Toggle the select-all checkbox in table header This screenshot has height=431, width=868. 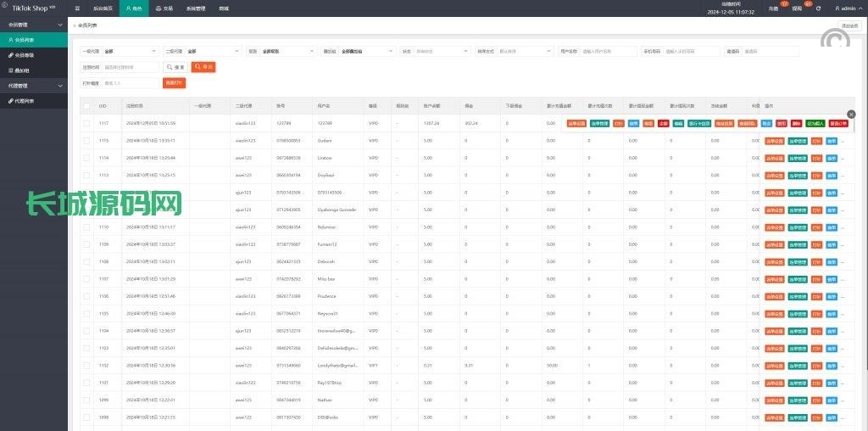click(x=86, y=106)
